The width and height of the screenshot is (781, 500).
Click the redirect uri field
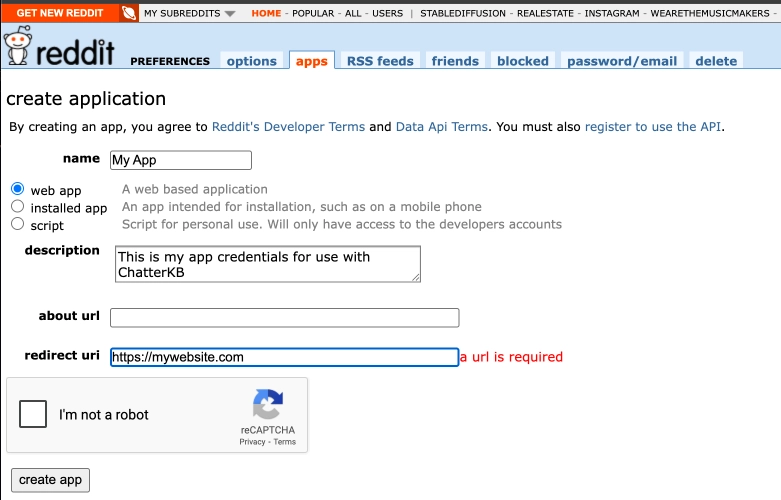point(284,357)
